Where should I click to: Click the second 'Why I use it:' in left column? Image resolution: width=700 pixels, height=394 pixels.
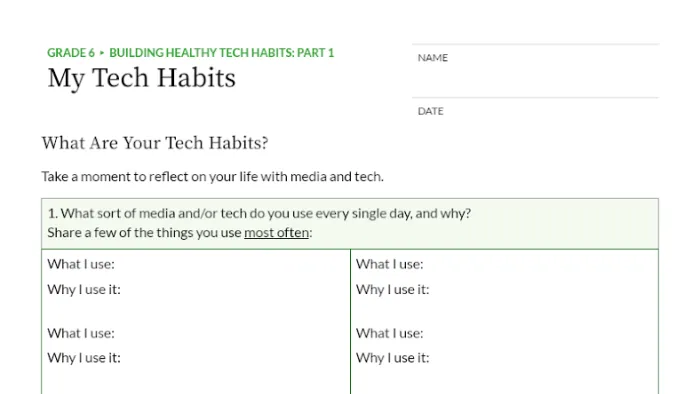coord(84,358)
